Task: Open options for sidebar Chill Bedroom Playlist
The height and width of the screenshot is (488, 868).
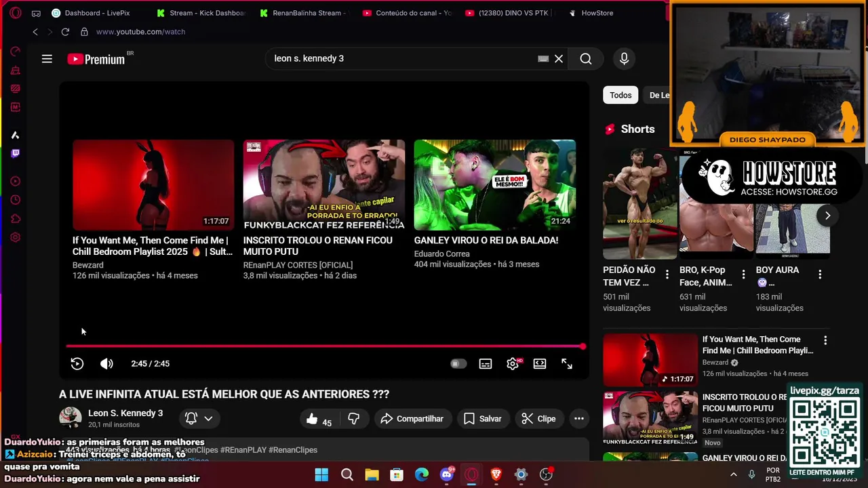Action: tap(825, 340)
